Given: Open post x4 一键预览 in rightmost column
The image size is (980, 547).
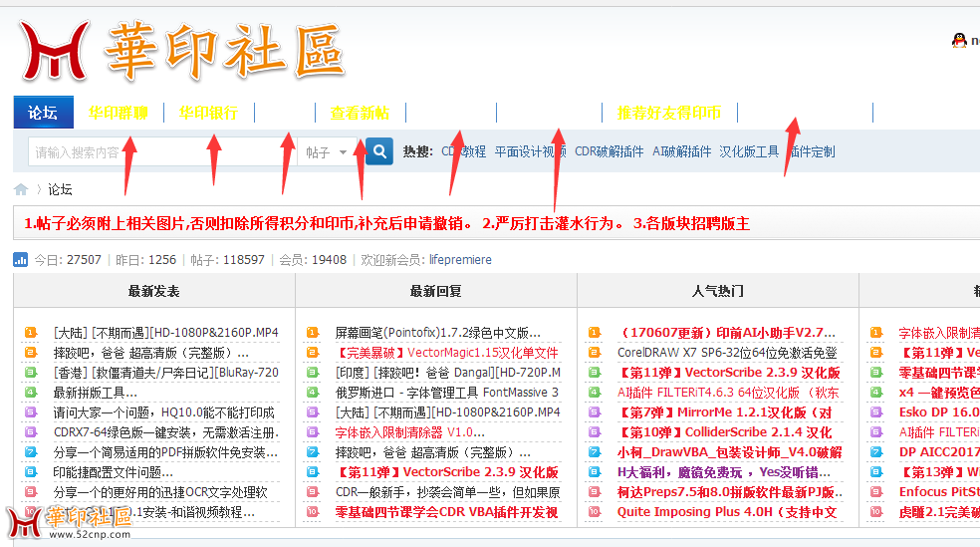Looking at the screenshot, I should [939, 393].
